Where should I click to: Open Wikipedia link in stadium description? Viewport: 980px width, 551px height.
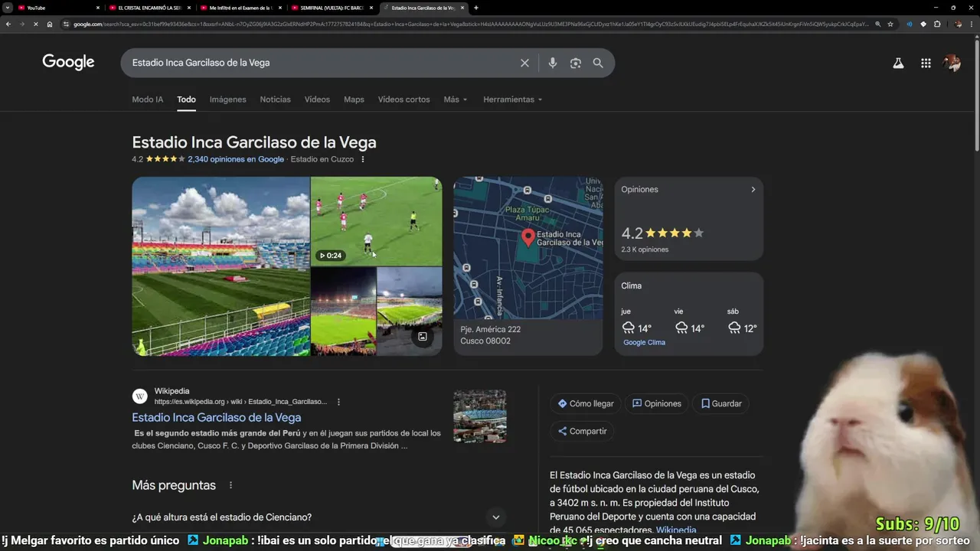coord(676,530)
